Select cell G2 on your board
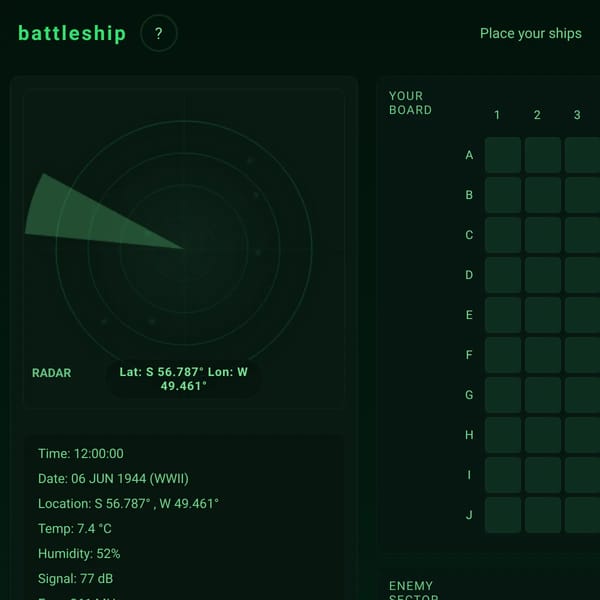The width and height of the screenshot is (600, 600). pos(543,395)
